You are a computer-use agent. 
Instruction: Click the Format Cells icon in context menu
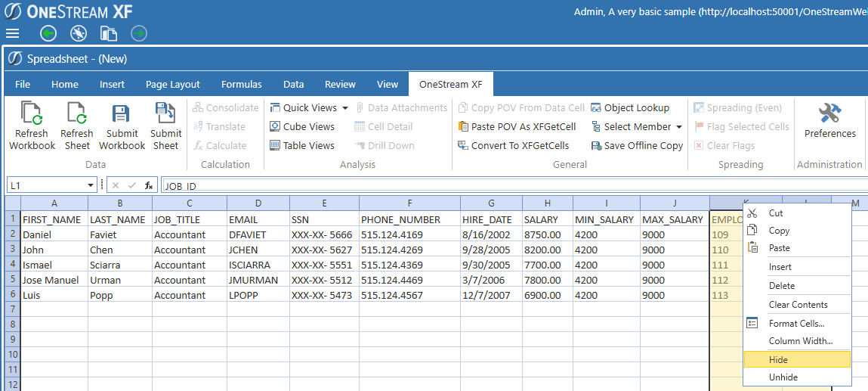pos(752,324)
